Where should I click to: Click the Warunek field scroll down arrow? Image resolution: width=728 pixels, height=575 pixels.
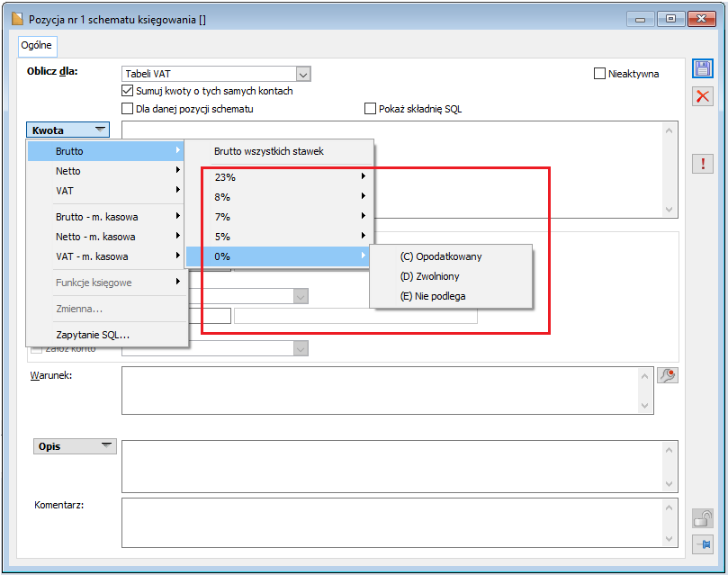(x=645, y=406)
